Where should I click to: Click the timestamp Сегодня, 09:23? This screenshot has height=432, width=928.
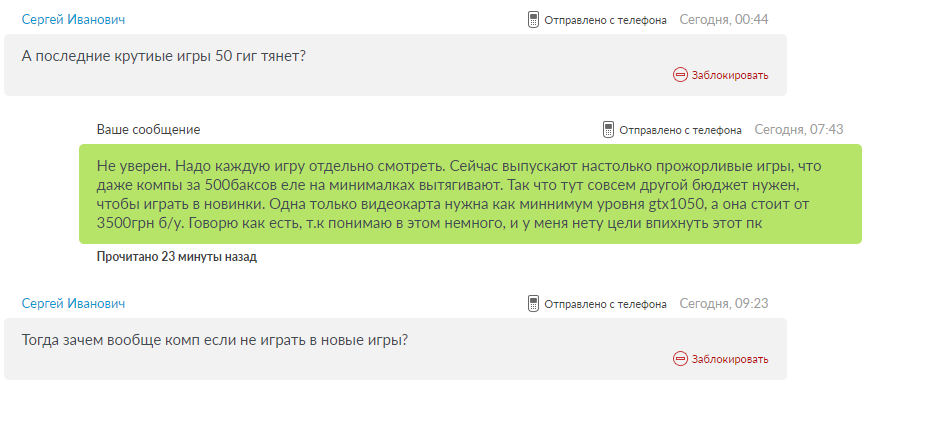tap(724, 304)
